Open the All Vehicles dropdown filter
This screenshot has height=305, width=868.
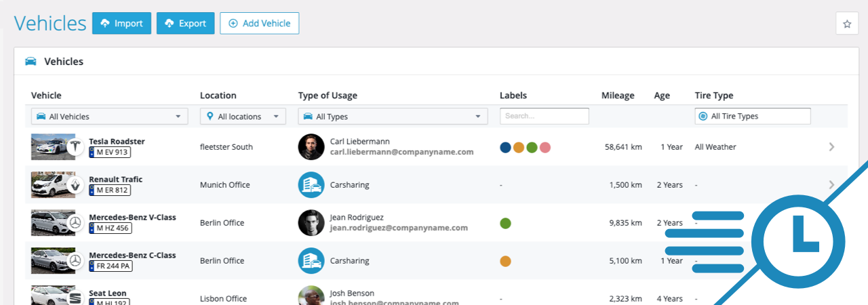[109, 117]
